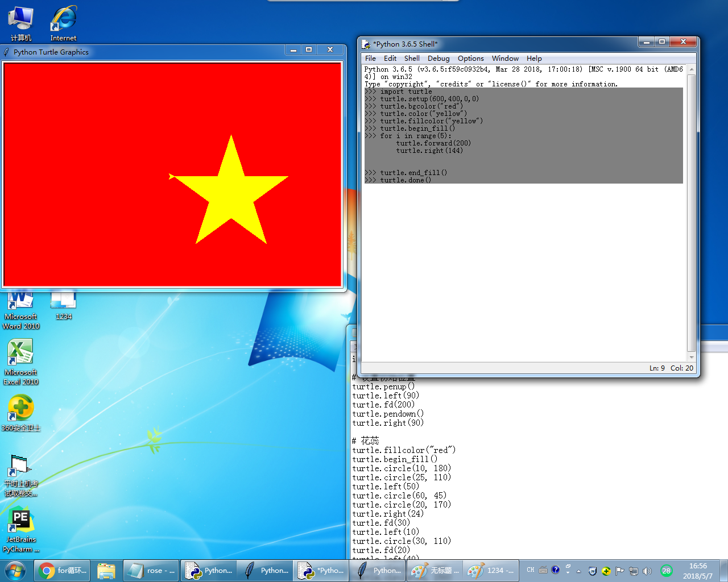The width and height of the screenshot is (728, 582).
Task: Open Windows Explorer from the taskbar
Action: coord(106,571)
